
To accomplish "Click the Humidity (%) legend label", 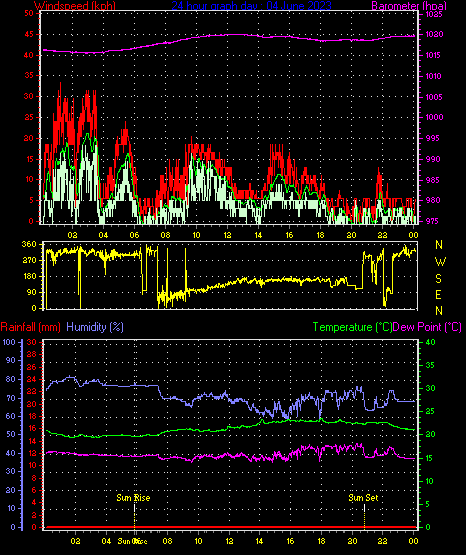I will [95, 327].
